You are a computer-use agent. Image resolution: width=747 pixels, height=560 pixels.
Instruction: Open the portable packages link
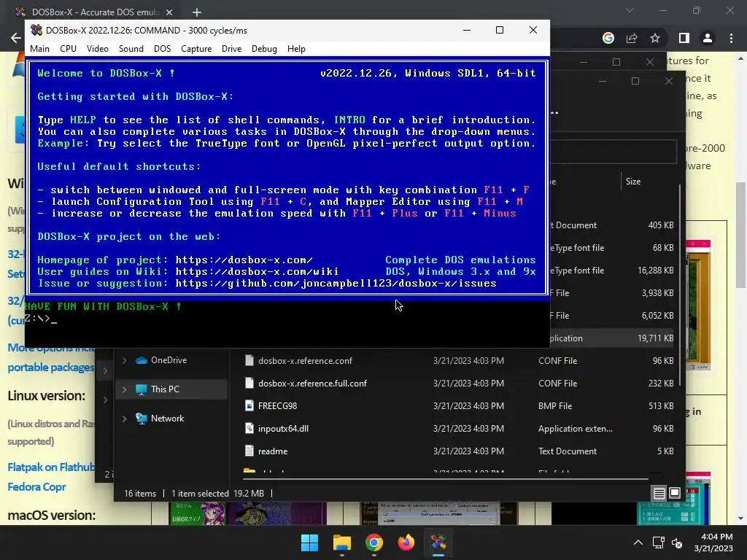51,367
